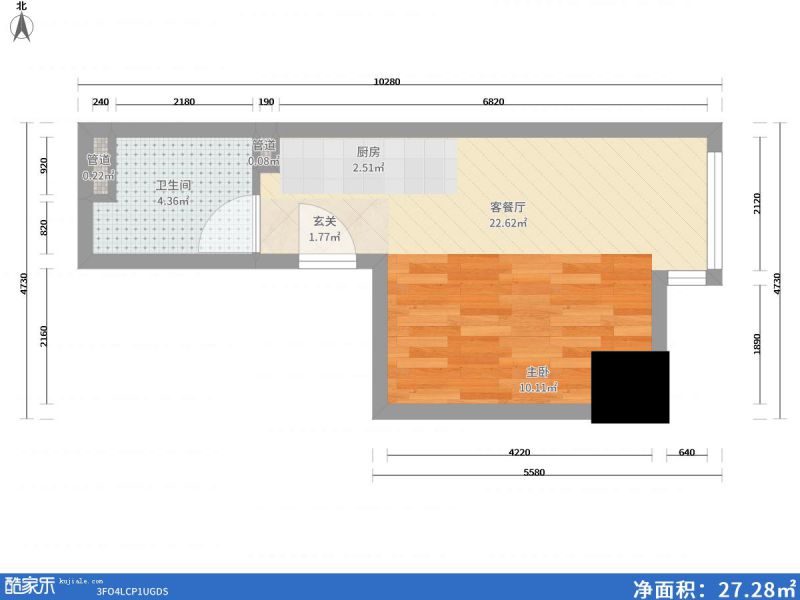Click the north compass icon
This screenshot has width=800, height=600.
pyautogui.click(x=21, y=27)
